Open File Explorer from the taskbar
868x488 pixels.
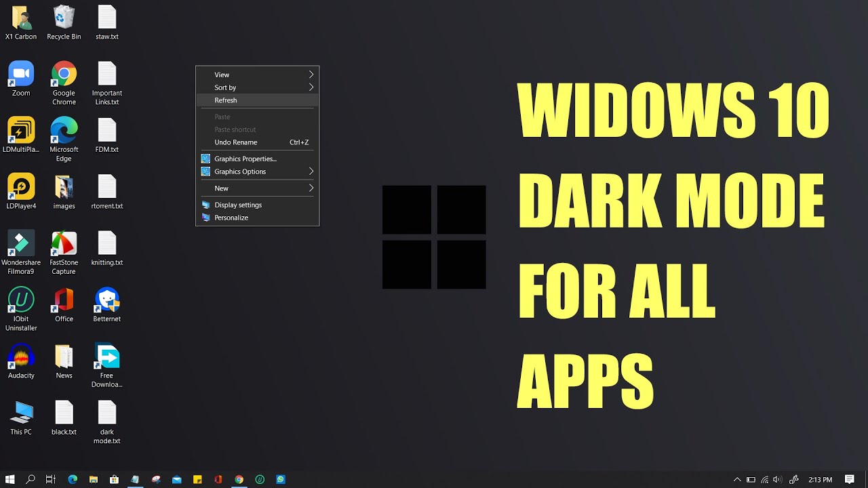(x=94, y=479)
